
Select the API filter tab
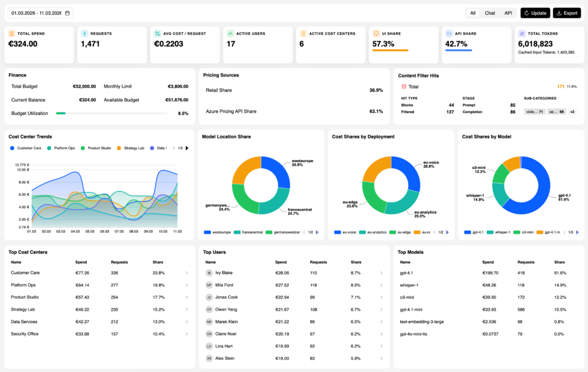508,12
